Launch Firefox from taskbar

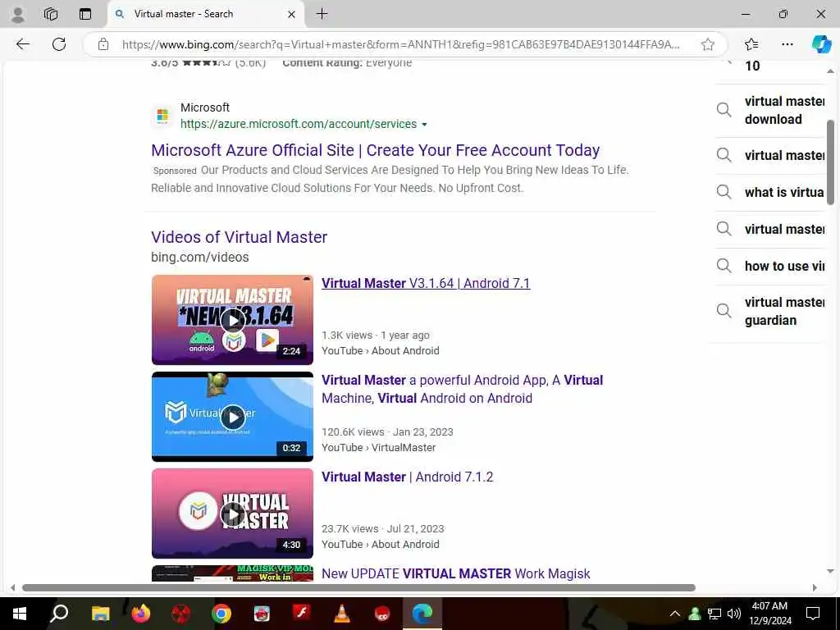click(141, 614)
